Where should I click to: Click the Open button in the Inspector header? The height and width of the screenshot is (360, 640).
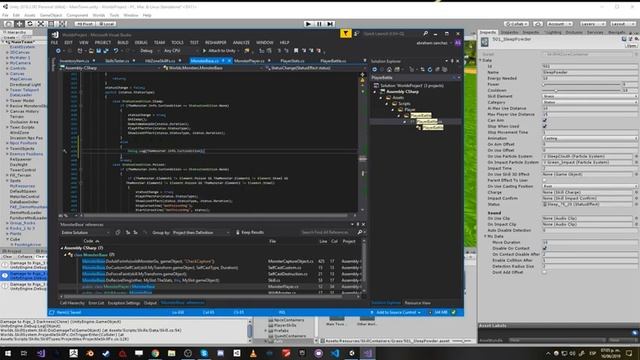click(x=631, y=46)
